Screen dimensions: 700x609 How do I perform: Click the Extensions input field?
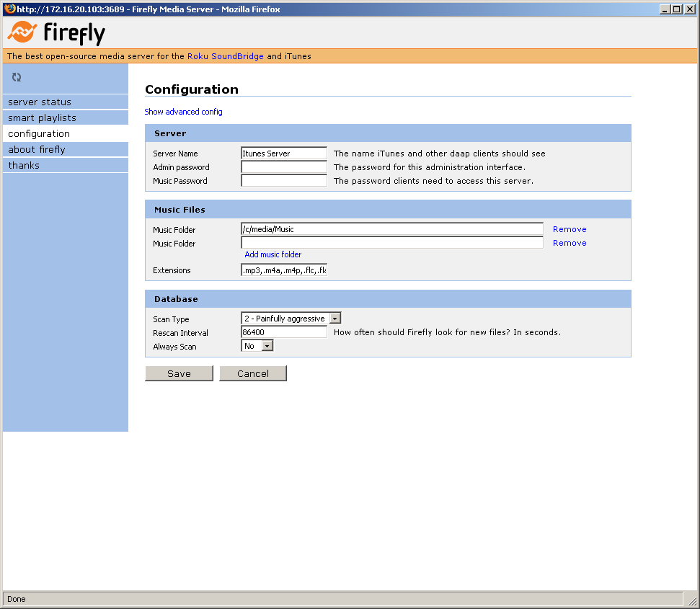click(x=284, y=270)
